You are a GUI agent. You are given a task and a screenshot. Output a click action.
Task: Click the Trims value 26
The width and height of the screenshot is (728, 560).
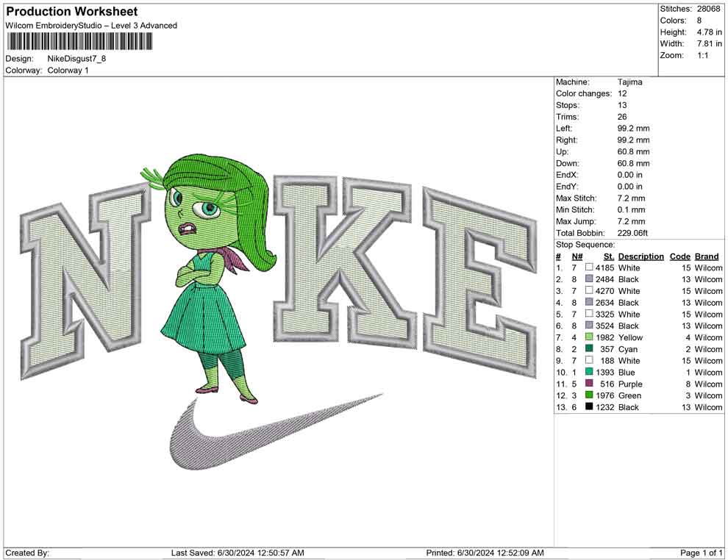click(622, 117)
